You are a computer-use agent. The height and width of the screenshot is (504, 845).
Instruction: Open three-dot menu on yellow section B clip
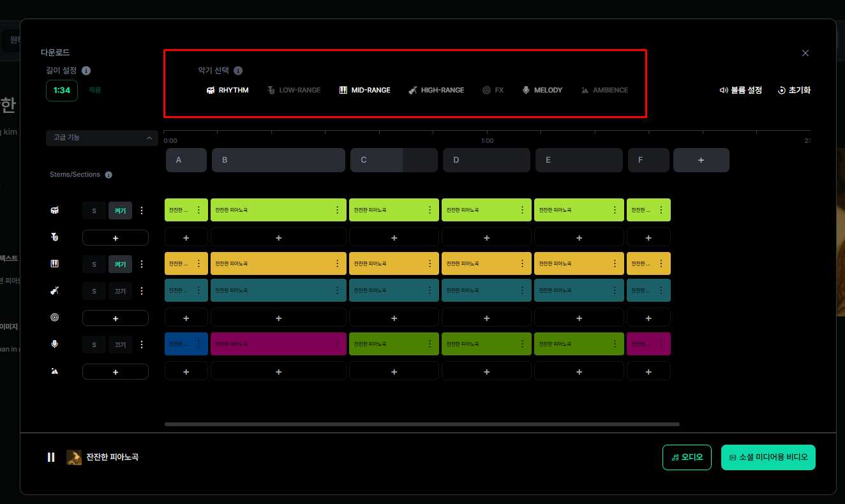[x=337, y=263]
